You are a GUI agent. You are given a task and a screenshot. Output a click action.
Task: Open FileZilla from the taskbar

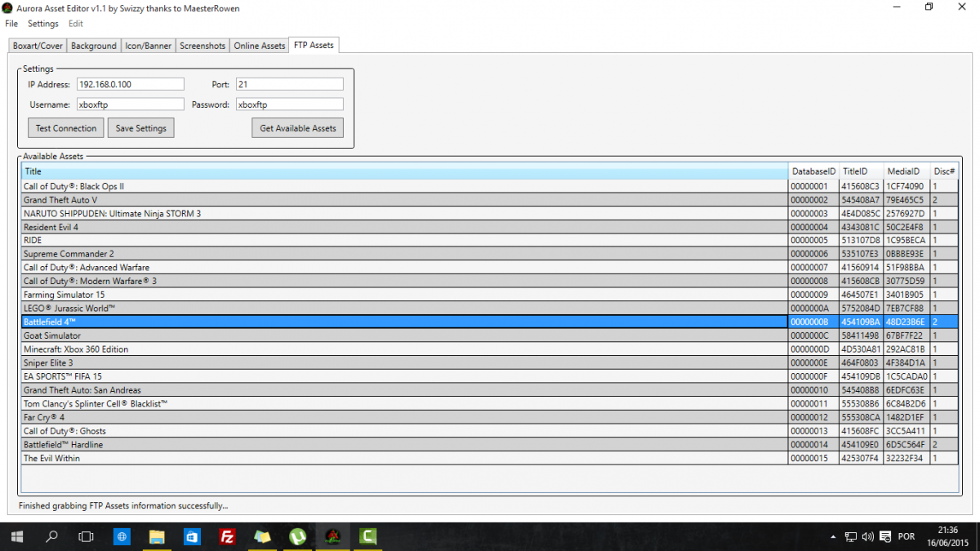click(x=227, y=536)
